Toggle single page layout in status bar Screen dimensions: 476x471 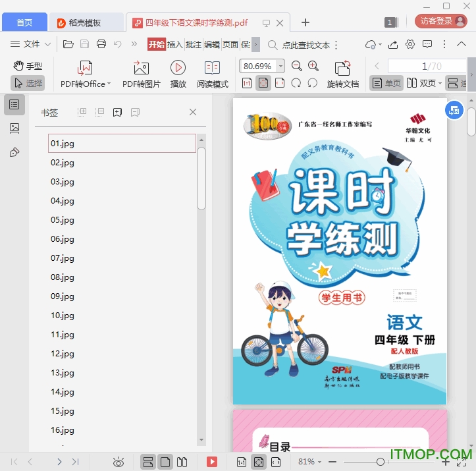coord(165,462)
